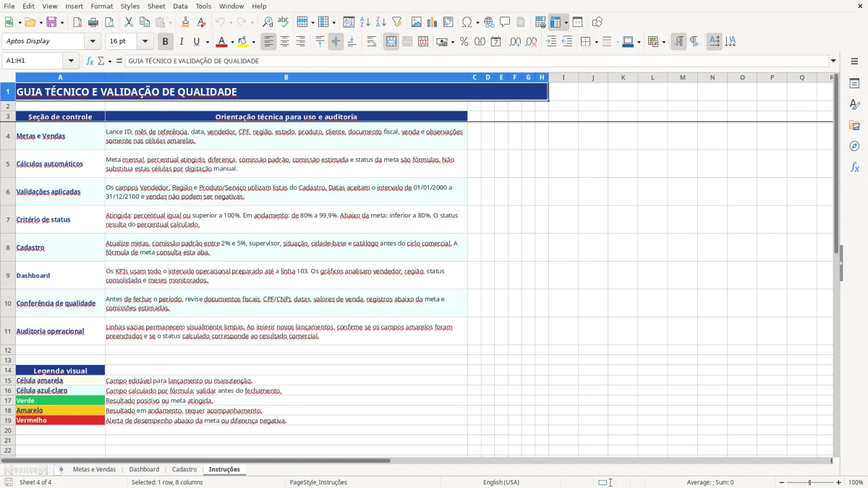868x488 pixels.
Task: Toggle Italic formatting
Action: (181, 42)
